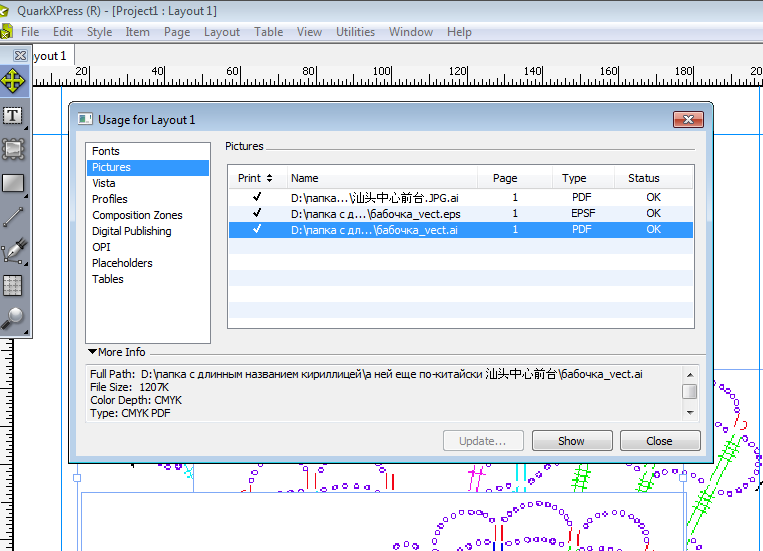
Task: Open the Style menu
Action: pyautogui.click(x=99, y=32)
